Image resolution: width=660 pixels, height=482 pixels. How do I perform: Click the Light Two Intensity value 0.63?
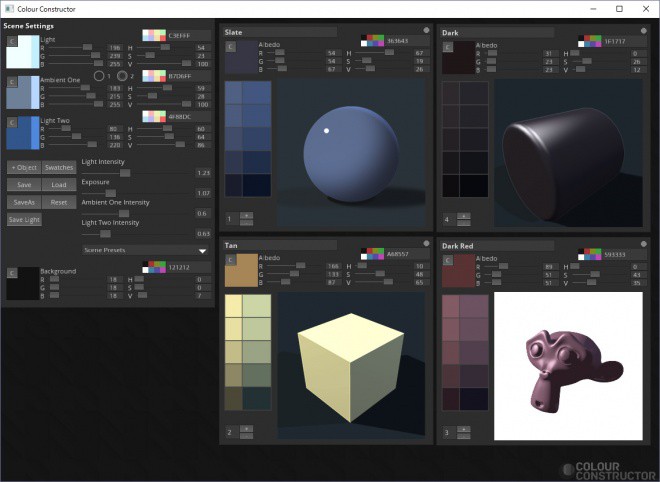203,233
